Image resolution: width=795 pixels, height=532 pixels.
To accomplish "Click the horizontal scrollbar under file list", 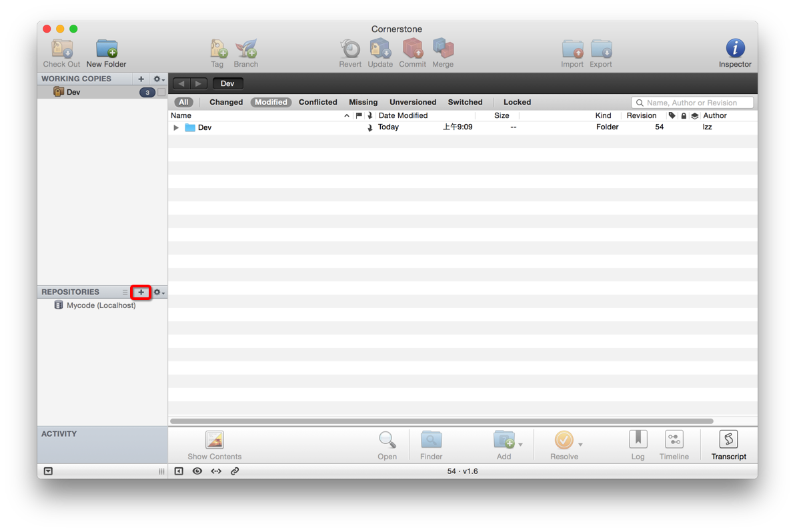I will coord(442,421).
